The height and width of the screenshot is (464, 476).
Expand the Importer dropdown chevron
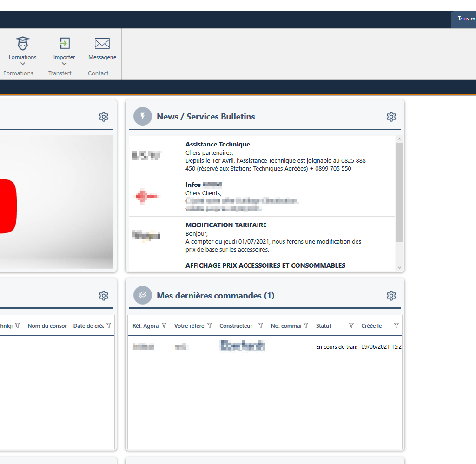[x=64, y=64]
